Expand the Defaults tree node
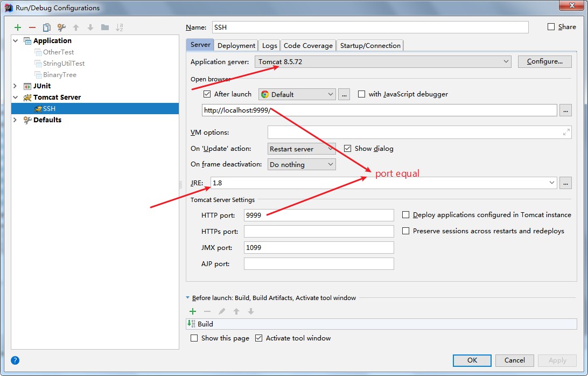Image resolution: width=588 pixels, height=376 pixels. point(16,120)
